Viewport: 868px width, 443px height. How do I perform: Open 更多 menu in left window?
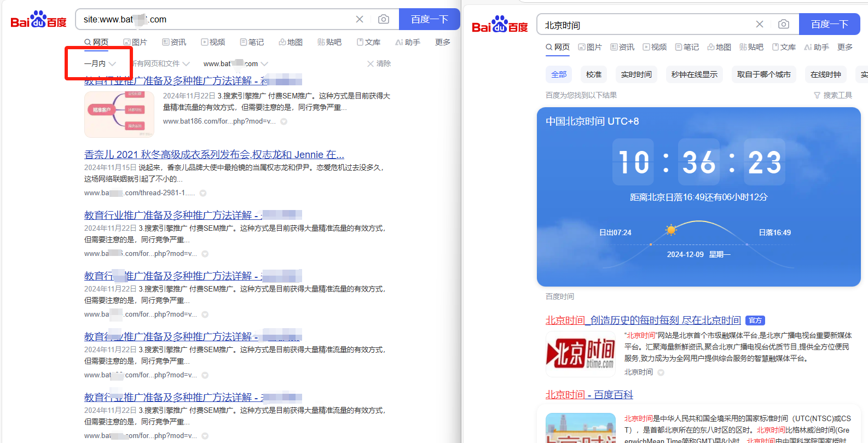[x=443, y=42]
